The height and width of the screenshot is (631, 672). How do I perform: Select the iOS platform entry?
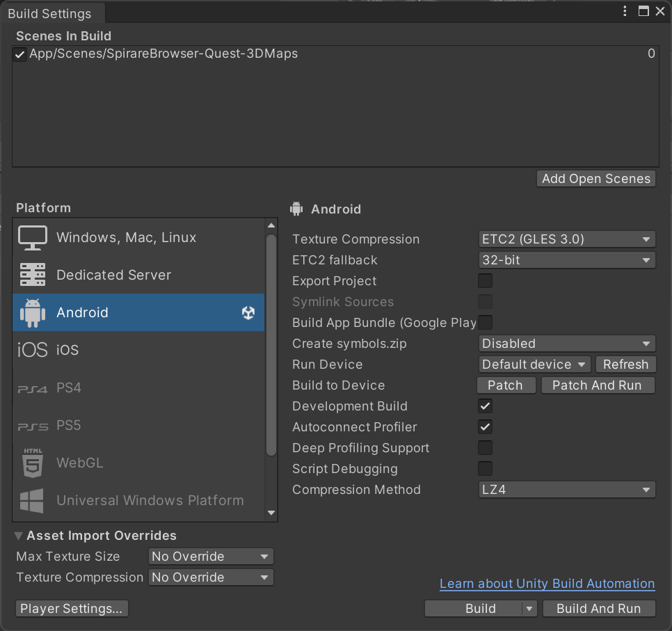coord(138,350)
